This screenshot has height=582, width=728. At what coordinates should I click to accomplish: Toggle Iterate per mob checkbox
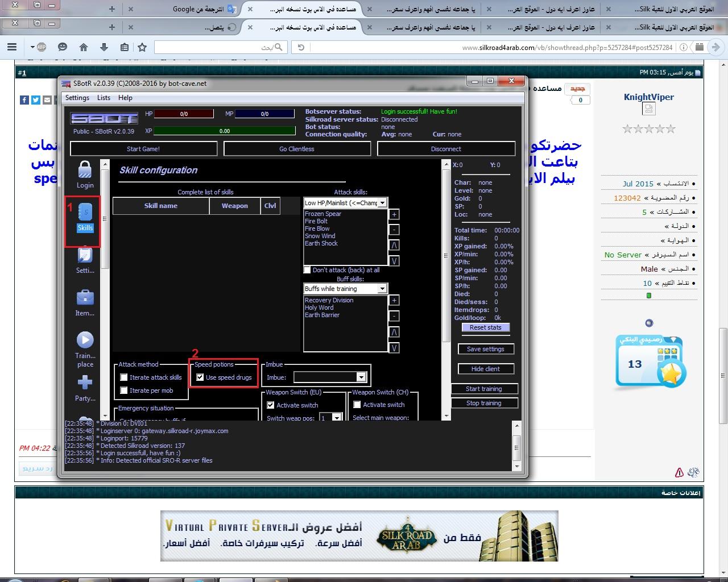coord(124,390)
